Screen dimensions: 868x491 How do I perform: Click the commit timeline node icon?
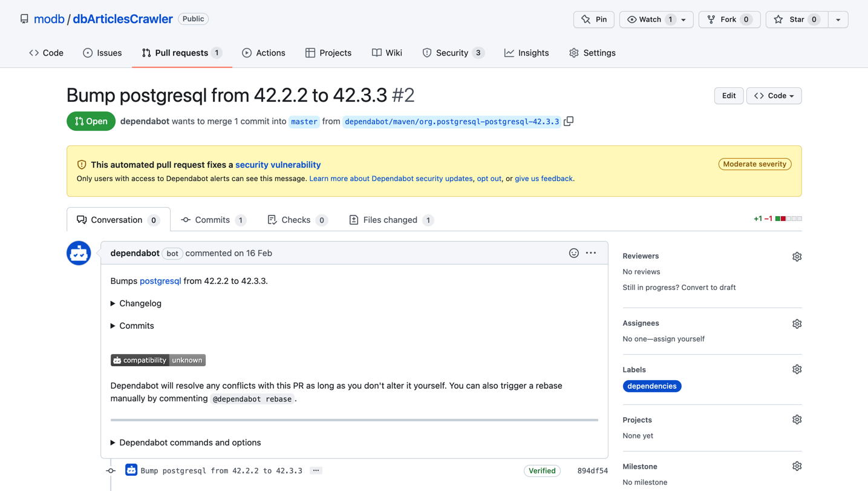point(111,470)
